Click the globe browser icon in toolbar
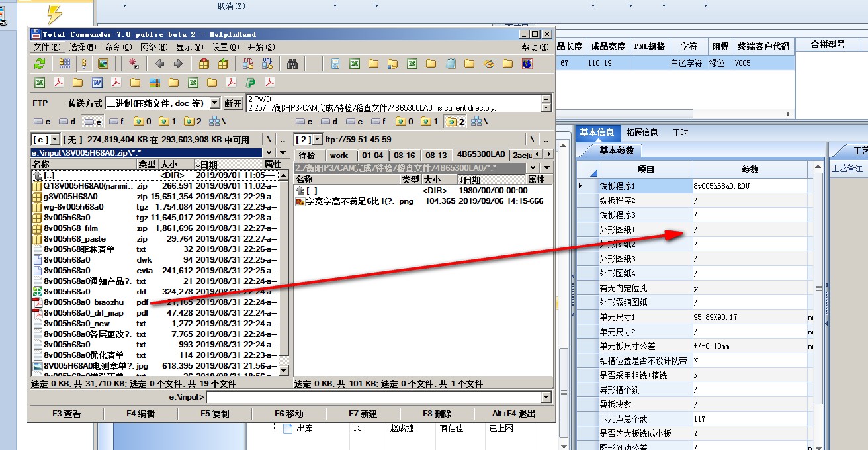This screenshot has height=450, width=868. [x=527, y=64]
